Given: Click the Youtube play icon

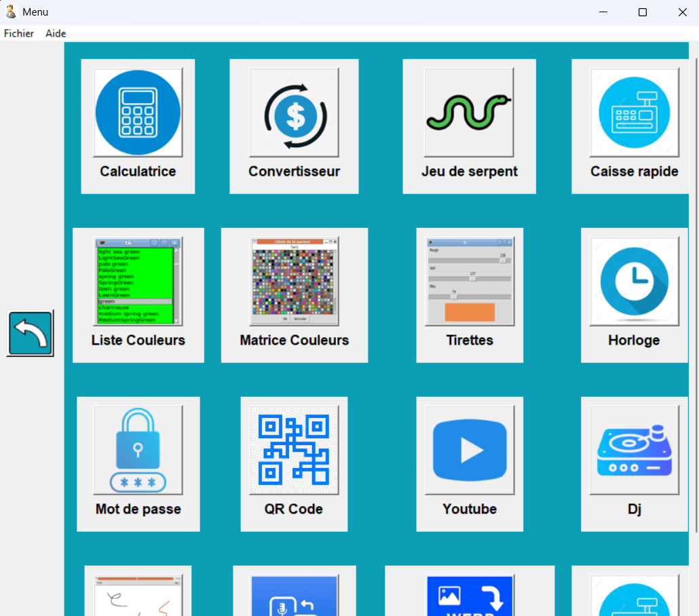Looking at the screenshot, I should pos(470,450).
